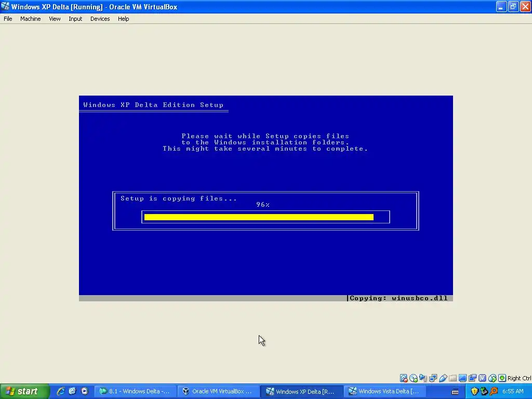The image size is (532, 399).
Task: Click 'Copying: winusbco.dll' status text
Action: 398,298
